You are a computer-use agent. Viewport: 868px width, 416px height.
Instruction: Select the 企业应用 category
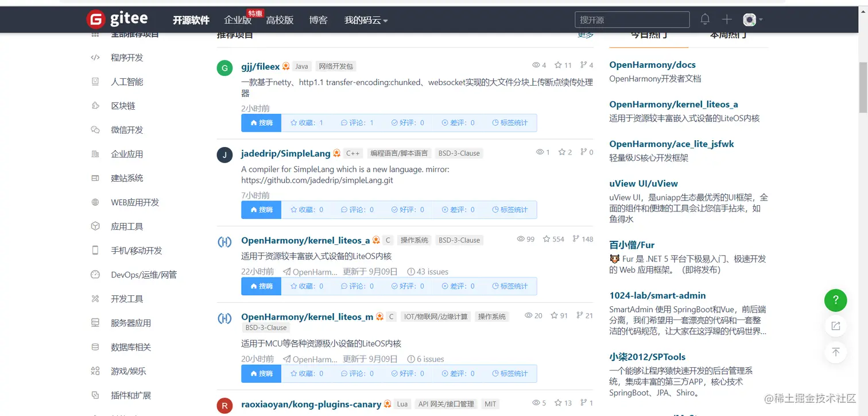pyautogui.click(x=127, y=154)
